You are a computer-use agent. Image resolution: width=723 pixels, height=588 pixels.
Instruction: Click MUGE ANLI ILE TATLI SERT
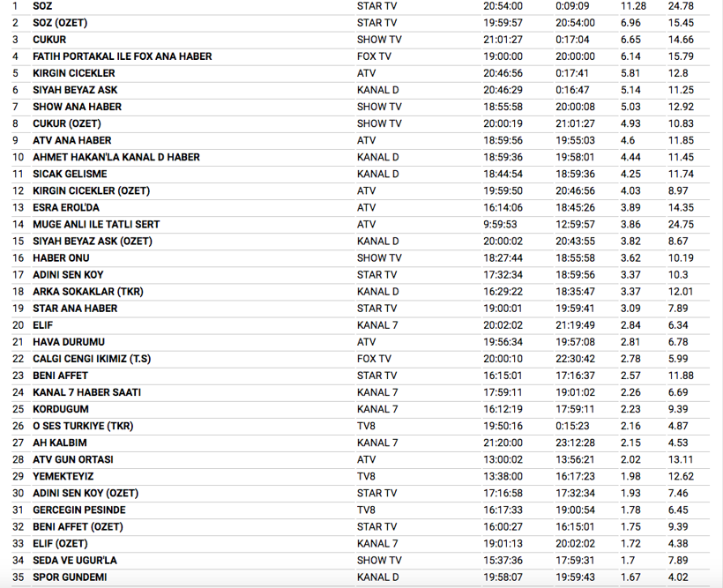click(x=96, y=225)
